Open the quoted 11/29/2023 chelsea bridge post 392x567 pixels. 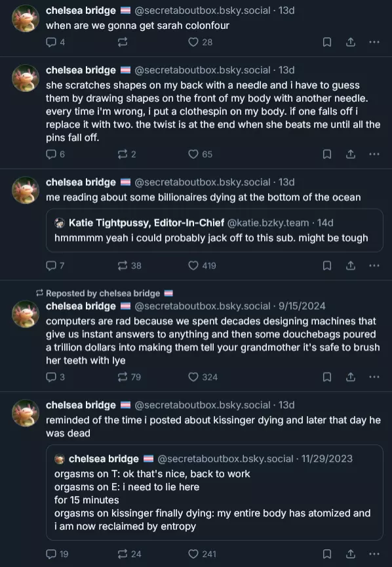214,492
